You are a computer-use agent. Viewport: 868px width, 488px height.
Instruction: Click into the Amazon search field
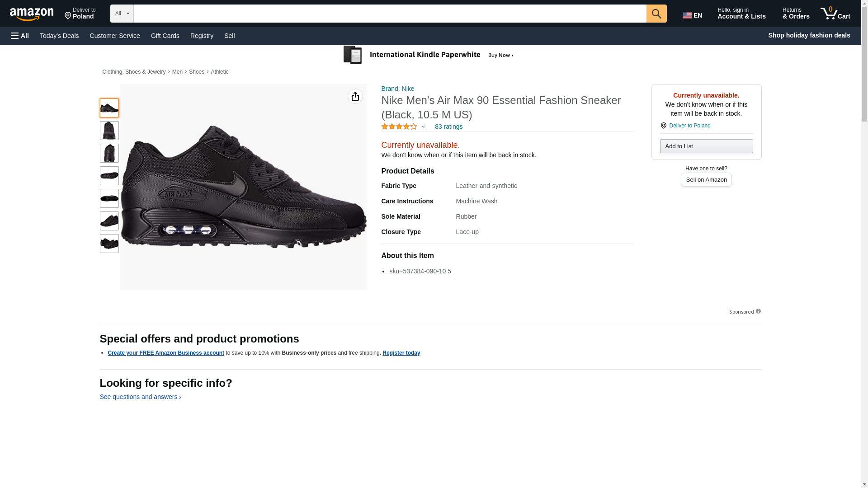pos(389,14)
